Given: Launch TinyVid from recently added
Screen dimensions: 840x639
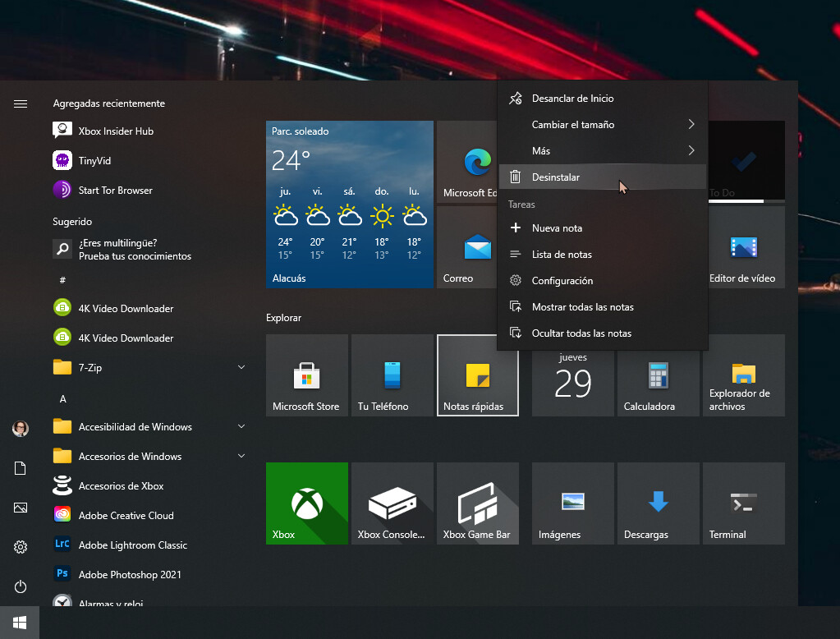Looking at the screenshot, I should 150,160.
